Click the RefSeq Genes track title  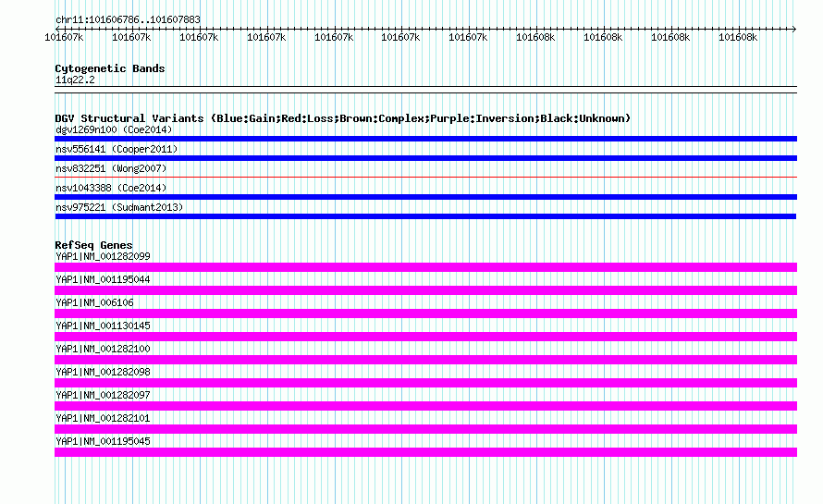pyautogui.click(x=93, y=245)
